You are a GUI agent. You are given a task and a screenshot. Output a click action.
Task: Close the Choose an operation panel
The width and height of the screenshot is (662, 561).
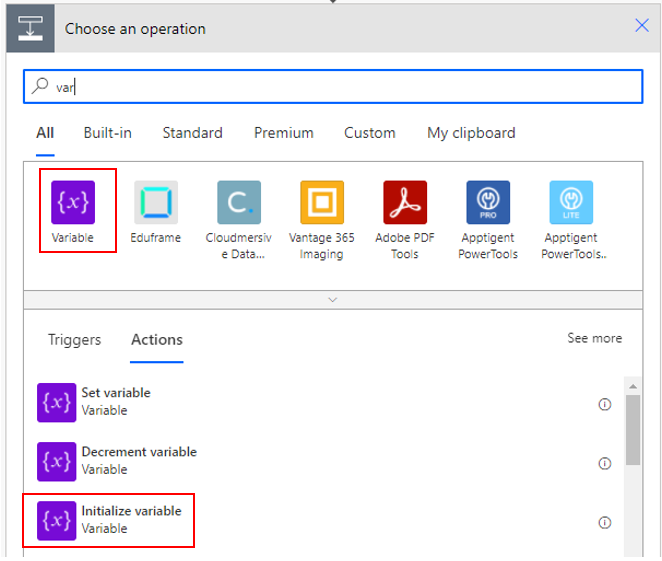tap(642, 25)
